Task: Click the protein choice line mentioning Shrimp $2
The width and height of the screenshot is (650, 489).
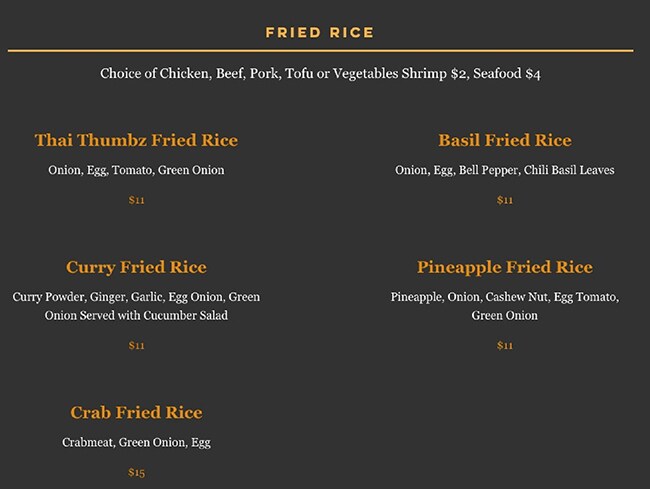Action: coord(320,74)
